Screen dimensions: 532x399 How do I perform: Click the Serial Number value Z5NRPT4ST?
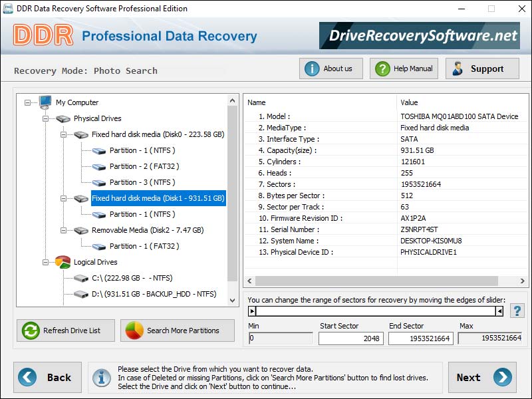click(x=419, y=229)
